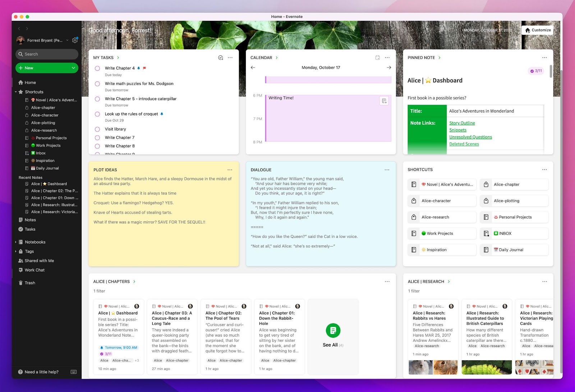Expand the Notebooks section in sidebar
Viewport: 575px width, 392px height.
16,242
